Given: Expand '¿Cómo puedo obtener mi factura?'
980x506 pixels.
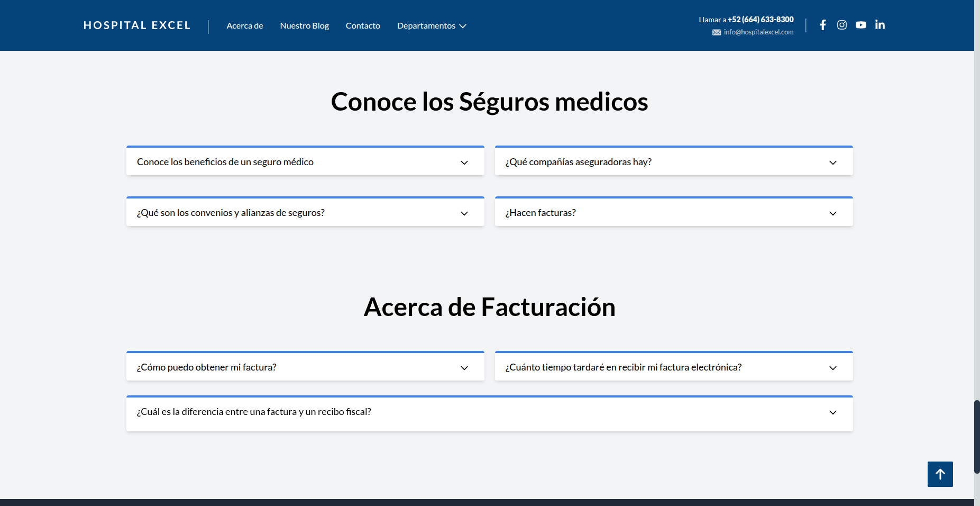Looking at the screenshot, I should pos(305,367).
